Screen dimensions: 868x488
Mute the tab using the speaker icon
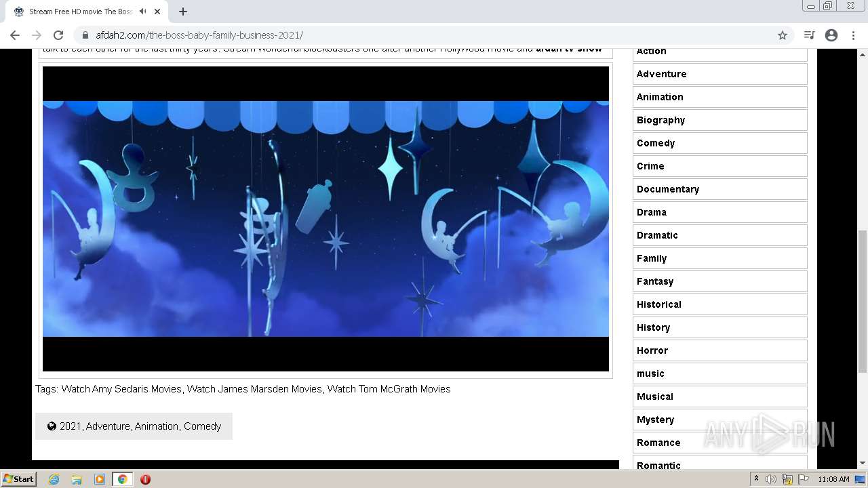tap(142, 12)
